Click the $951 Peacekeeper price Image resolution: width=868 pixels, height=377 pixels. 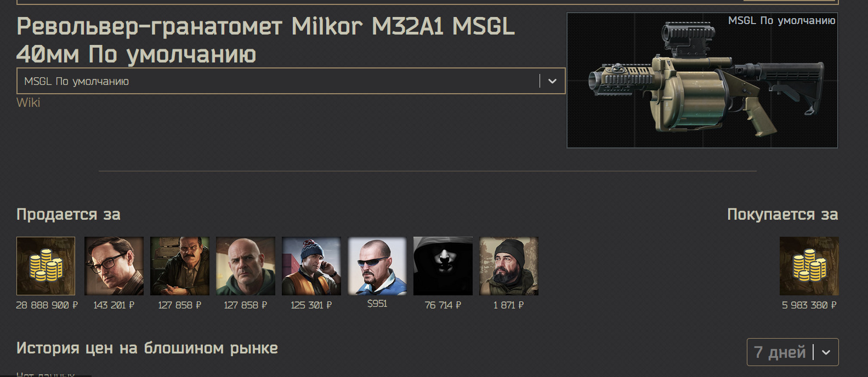point(377,304)
